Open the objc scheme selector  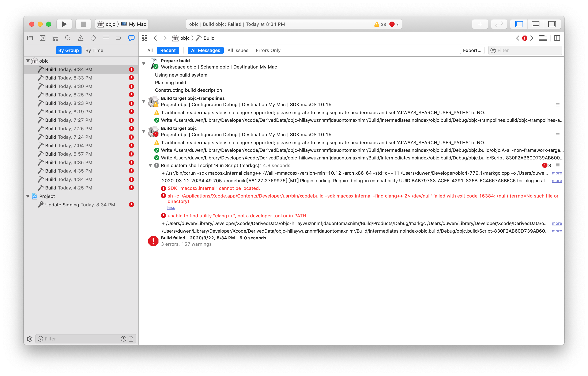106,24
